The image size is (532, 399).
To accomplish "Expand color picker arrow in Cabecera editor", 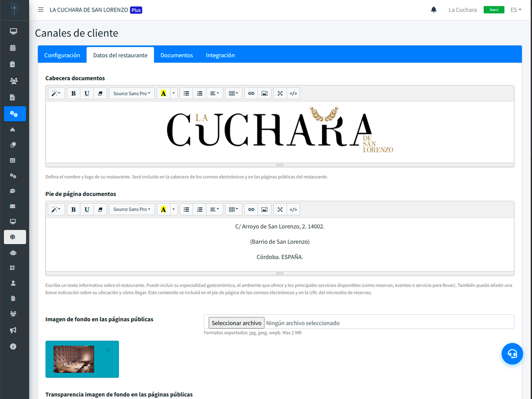I will tap(173, 93).
